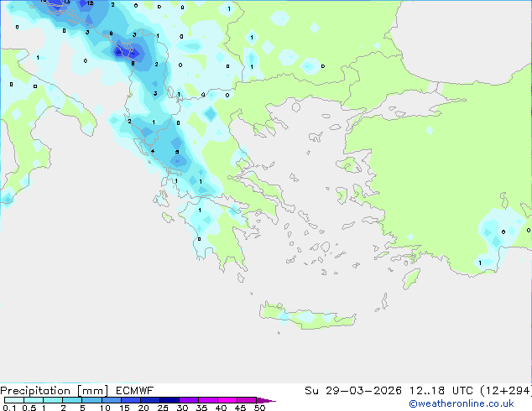Screen dimensions: 532x411
Task: Click the '12' precipitation value on the map
Action: [x=90, y=3]
